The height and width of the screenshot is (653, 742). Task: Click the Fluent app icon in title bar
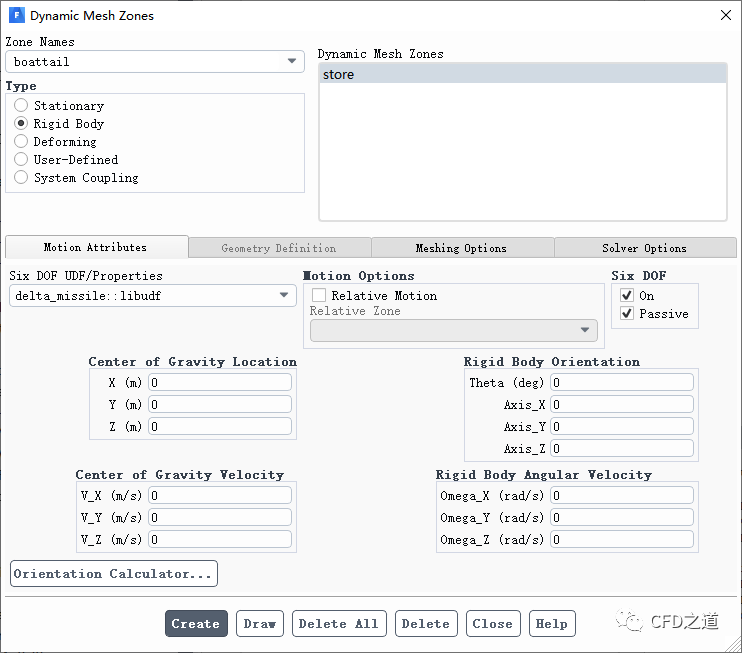click(16, 16)
